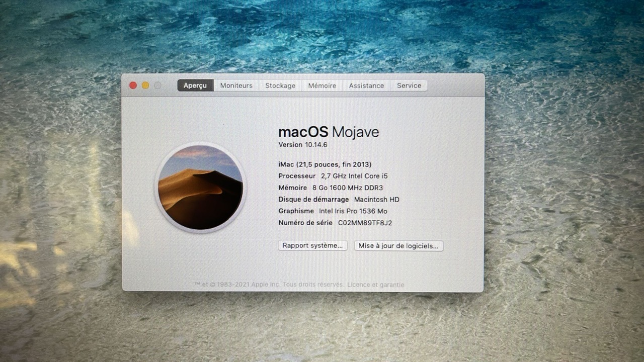Select the serial number C02MM89TF8J2
The image size is (644, 362).
[365, 223]
